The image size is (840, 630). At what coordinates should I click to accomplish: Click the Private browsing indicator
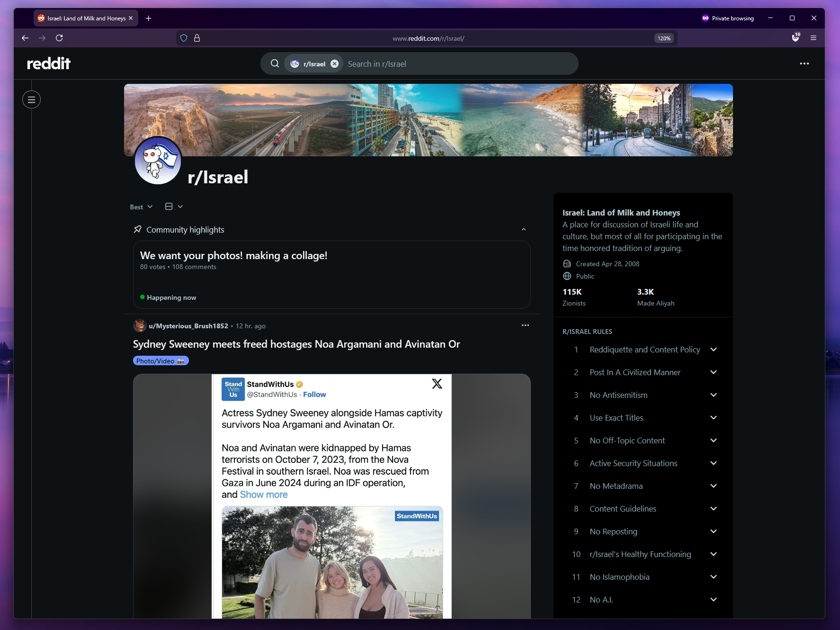tap(728, 18)
